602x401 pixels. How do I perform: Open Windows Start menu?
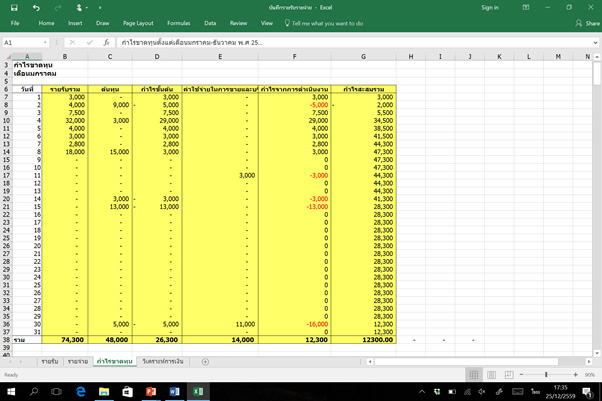[x=11, y=391]
